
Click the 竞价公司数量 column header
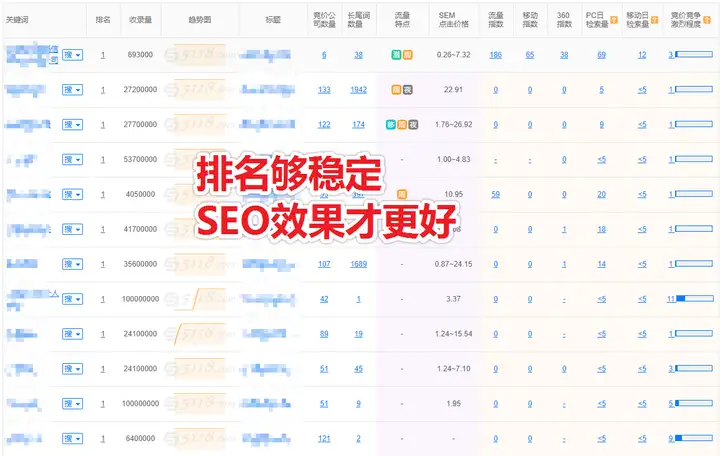click(x=324, y=20)
